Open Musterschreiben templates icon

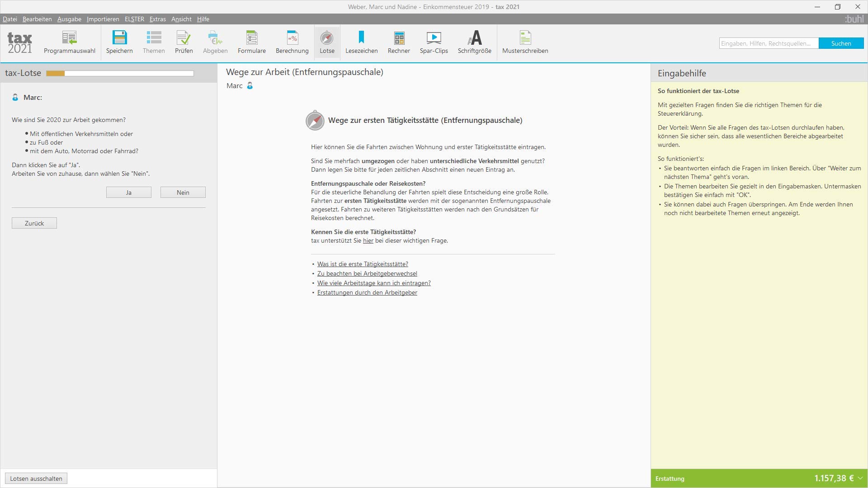[525, 42]
